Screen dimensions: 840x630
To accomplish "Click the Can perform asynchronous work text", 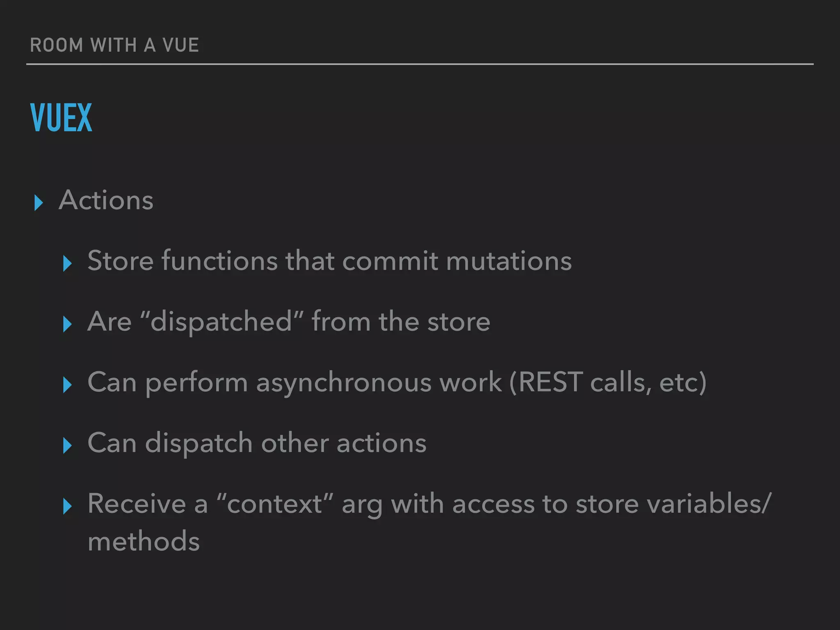I will pyautogui.click(x=294, y=382).
